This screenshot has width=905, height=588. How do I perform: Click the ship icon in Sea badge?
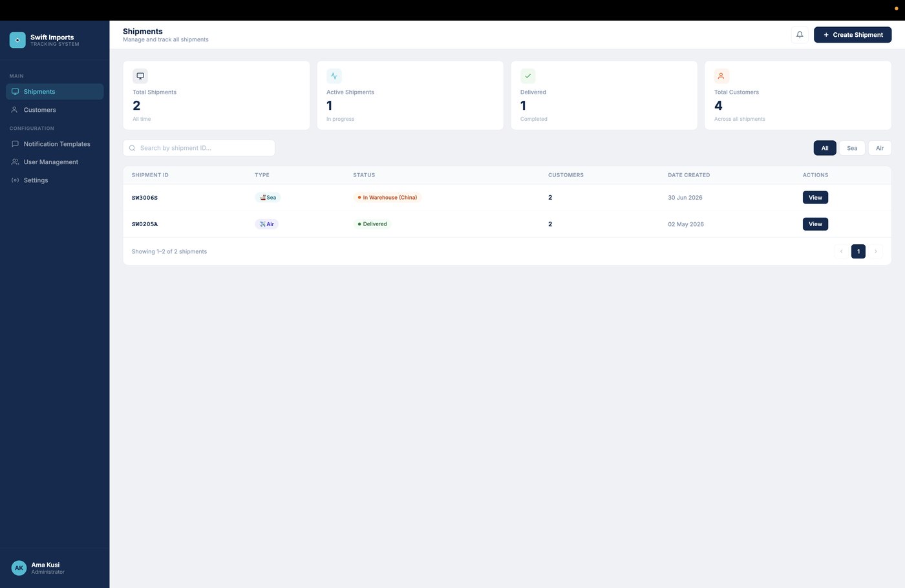pyautogui.click(x=262, y=198)
